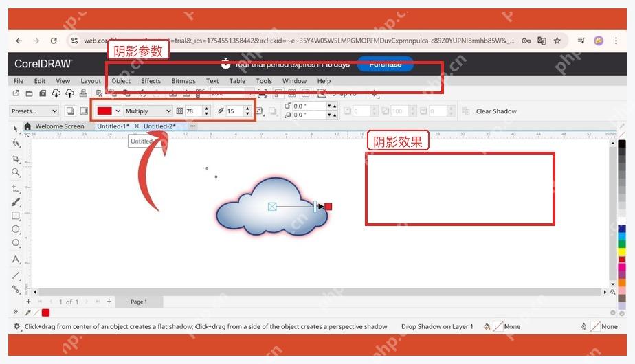Screen dimensions: 635x364
Task: Open the document tabs overflow ellipsis
Action: coord(192,126)
